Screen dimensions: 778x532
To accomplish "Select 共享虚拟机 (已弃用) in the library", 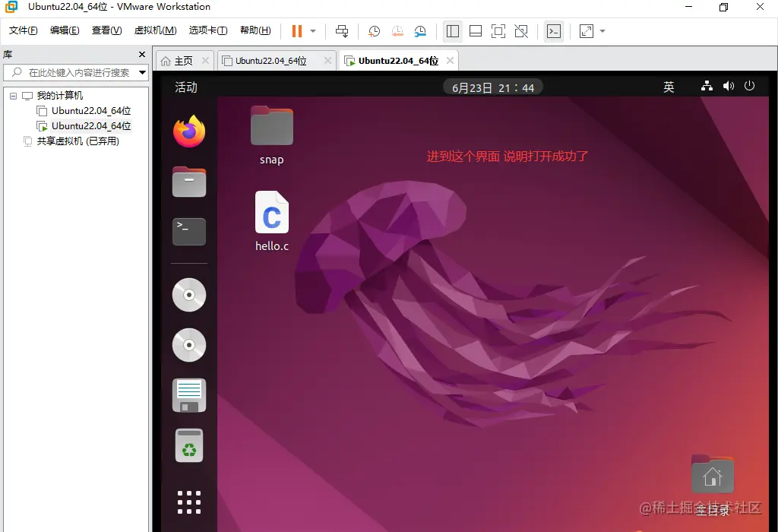I will 78,141.
